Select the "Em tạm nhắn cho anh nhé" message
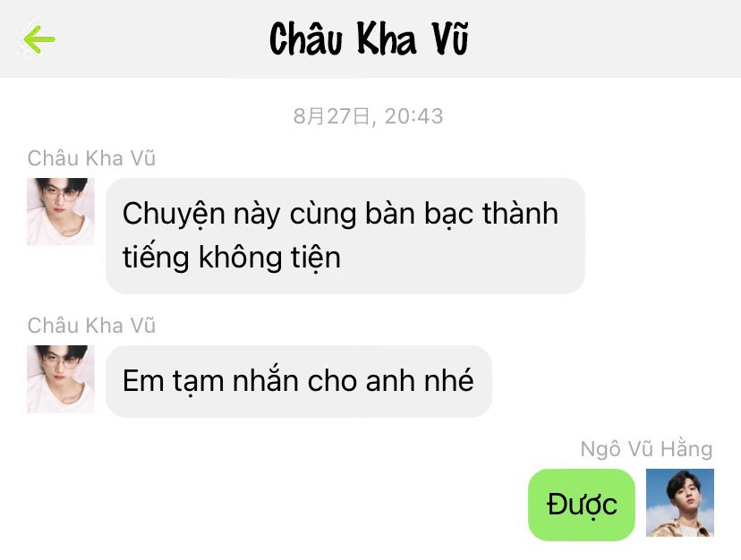 tap(299, 381)
